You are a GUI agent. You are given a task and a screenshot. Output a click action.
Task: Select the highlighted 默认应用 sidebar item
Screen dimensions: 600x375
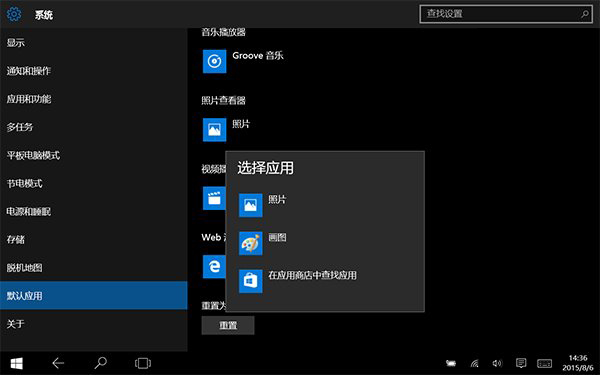pyautogui.click(x=94, y=295)
